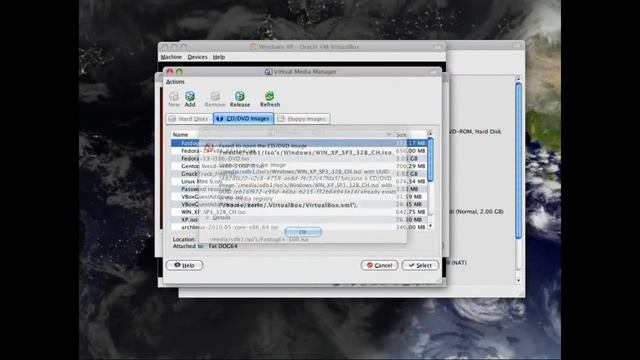Select the XP.iso row
Viewport: 640px width, 360px height.
298,220
